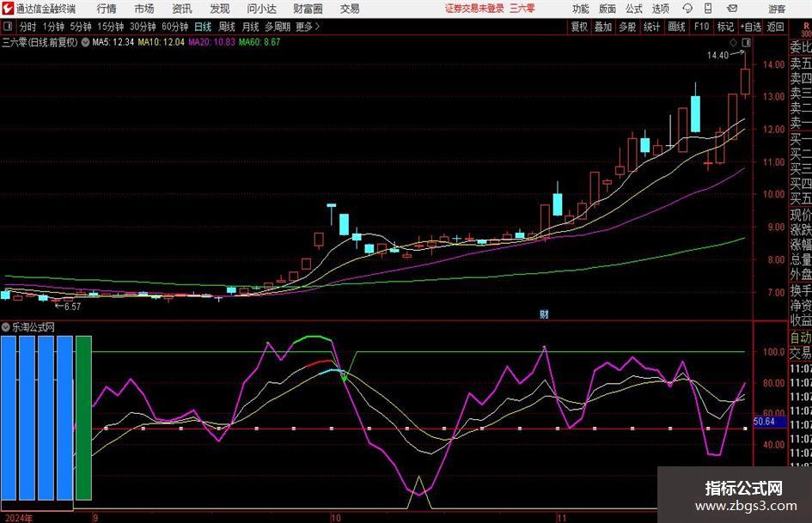Viewport: 812px width, 523px height.
Task: Click the 14.40 high price label
Action: tap(717, 55)
